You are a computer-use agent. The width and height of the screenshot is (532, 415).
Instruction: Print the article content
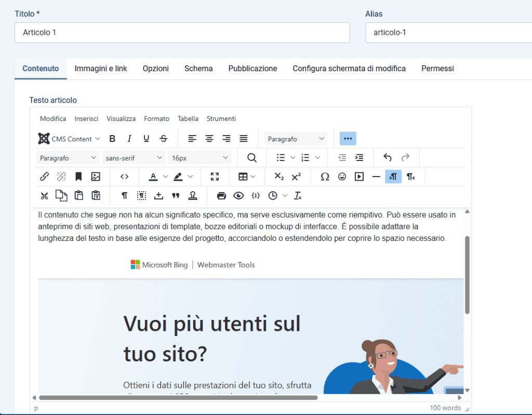pyautogui.click(x=221, y=196)
